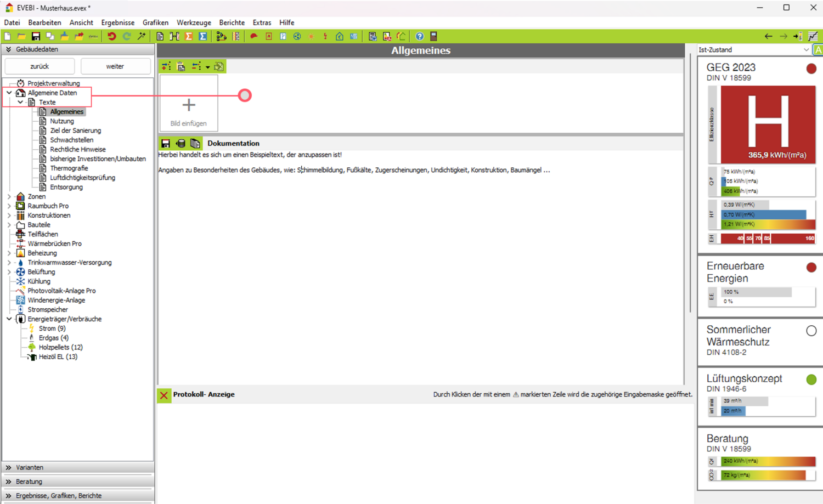Open the help question mark icon
Screen dimensions: 823x504
coord(420,36)
